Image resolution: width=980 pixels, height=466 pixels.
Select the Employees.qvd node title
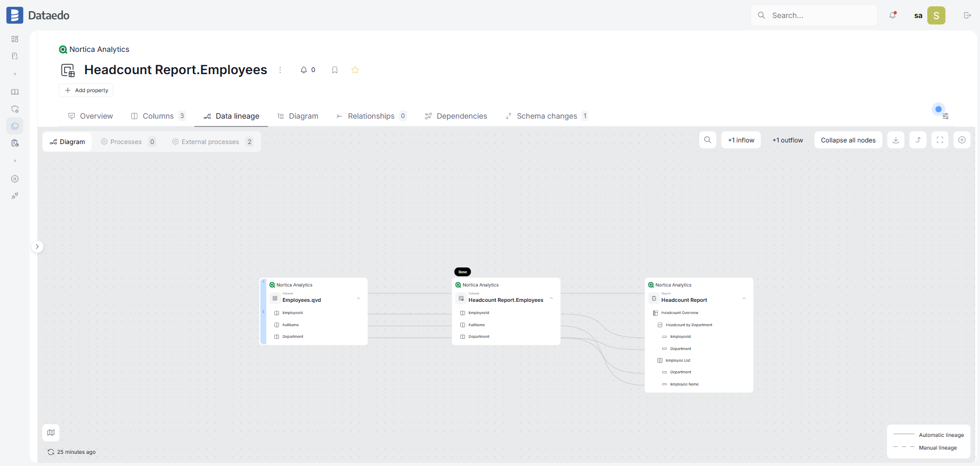click(x=301, y=300)
